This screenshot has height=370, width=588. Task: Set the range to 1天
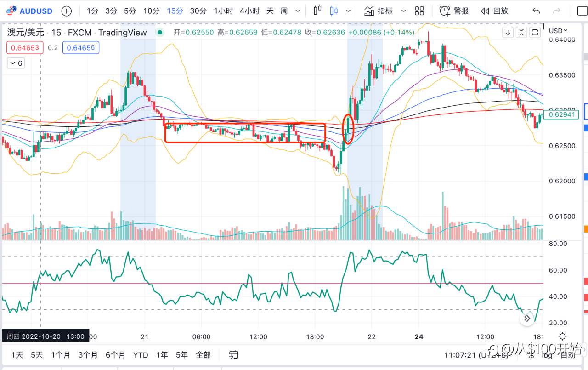pos(17,355)
